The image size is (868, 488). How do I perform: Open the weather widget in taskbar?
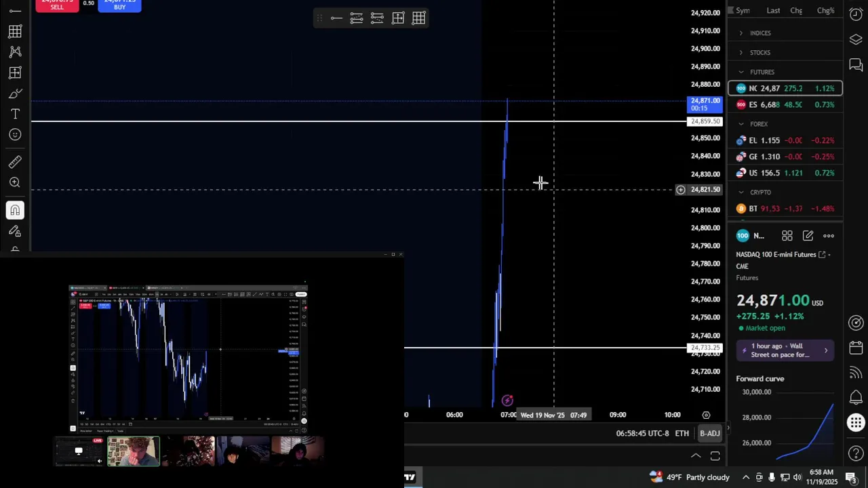[x=689, y=477]
